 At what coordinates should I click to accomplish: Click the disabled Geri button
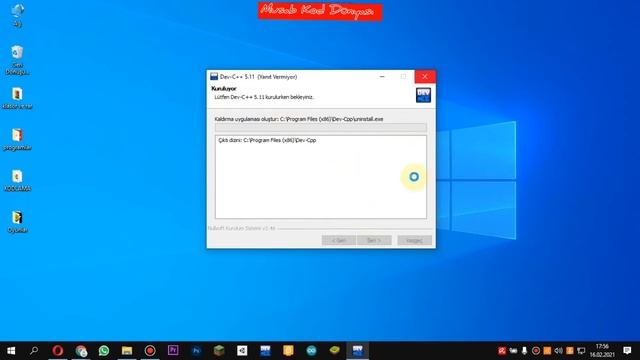[x=338, y=240]
